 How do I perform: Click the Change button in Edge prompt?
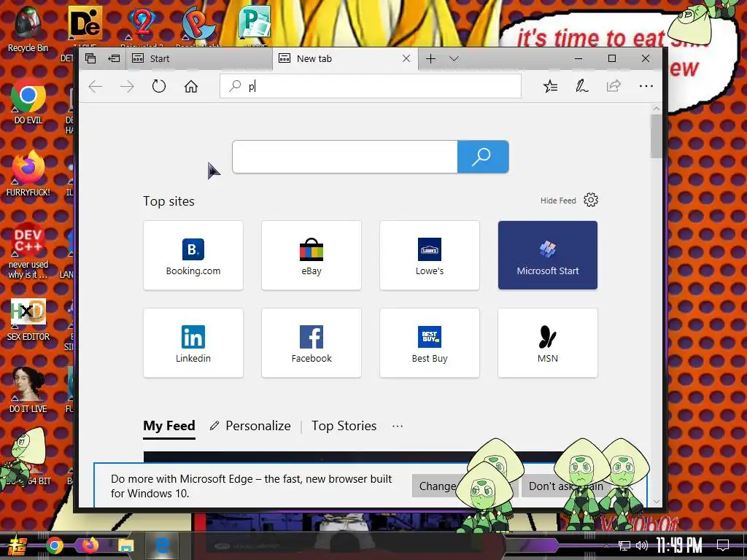coord(438,486)
